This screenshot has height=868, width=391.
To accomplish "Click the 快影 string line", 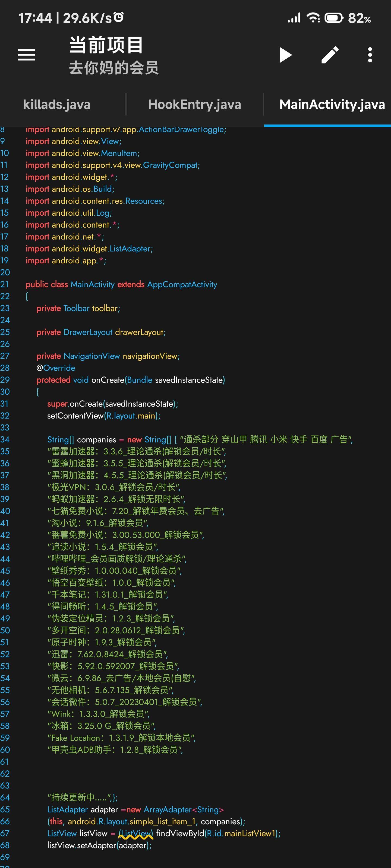I will [x=113, y=666].
